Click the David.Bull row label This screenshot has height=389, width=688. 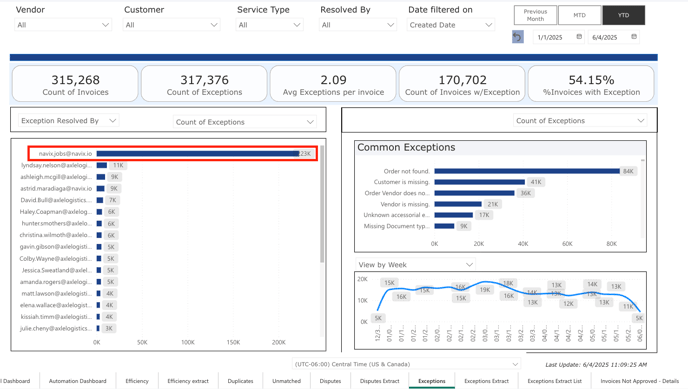click(x=56, y=200)
